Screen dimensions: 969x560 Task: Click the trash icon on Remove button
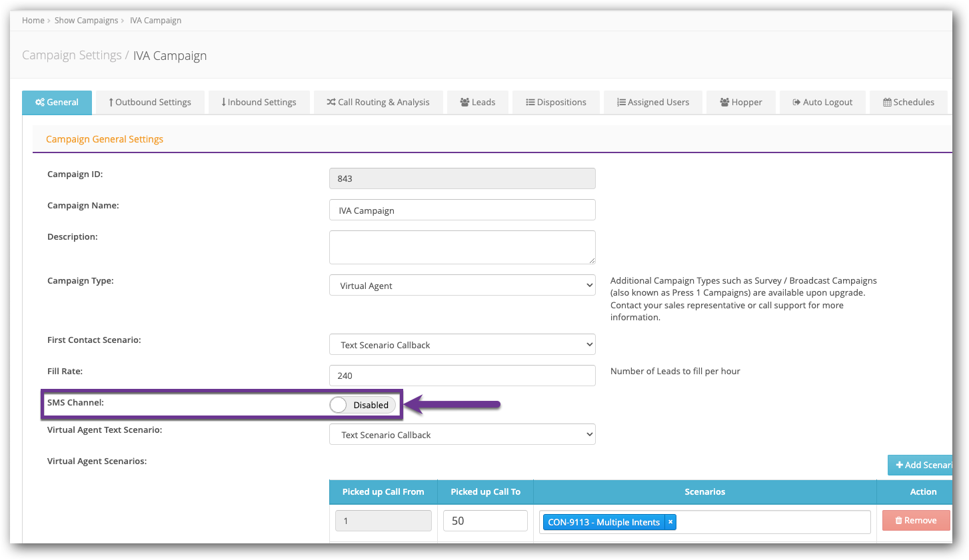point(898,520)
